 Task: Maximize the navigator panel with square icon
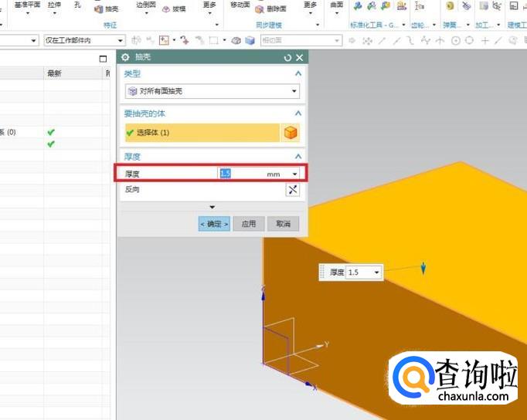coord(103,59)
